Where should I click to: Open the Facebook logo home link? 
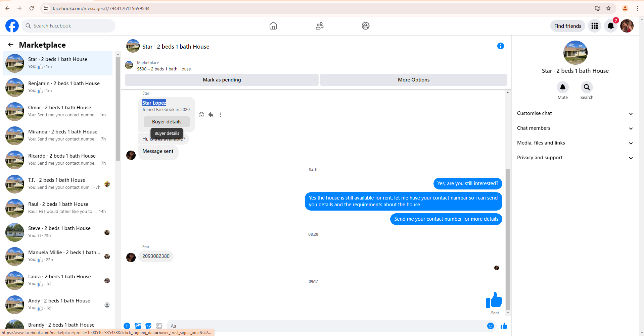pyautogui.click(x=12, y=26)
